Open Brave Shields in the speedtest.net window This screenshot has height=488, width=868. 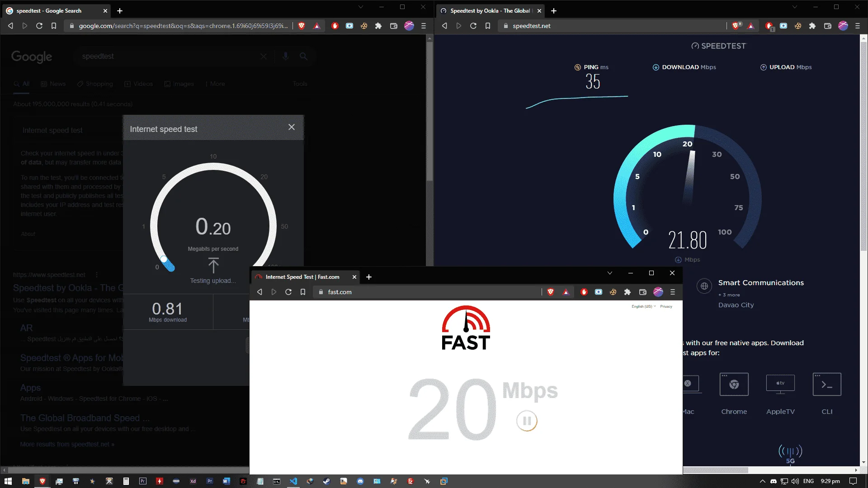point(736,26)
